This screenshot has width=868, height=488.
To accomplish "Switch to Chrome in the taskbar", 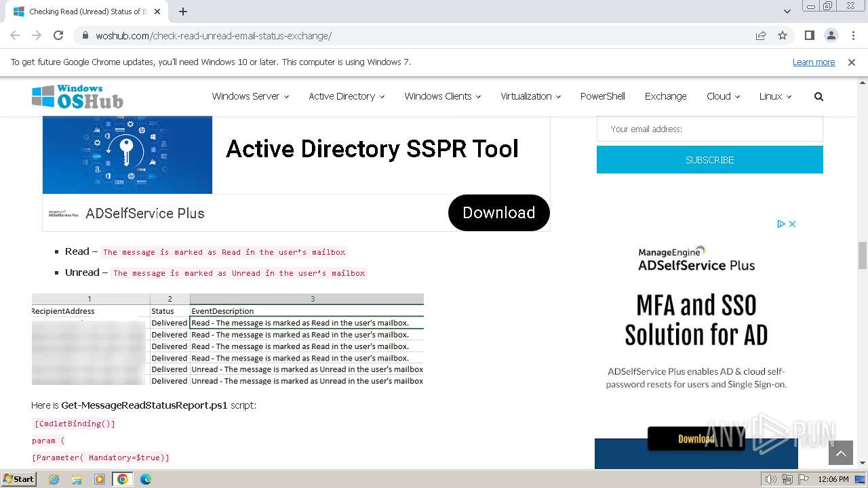I will pos(122,479).
